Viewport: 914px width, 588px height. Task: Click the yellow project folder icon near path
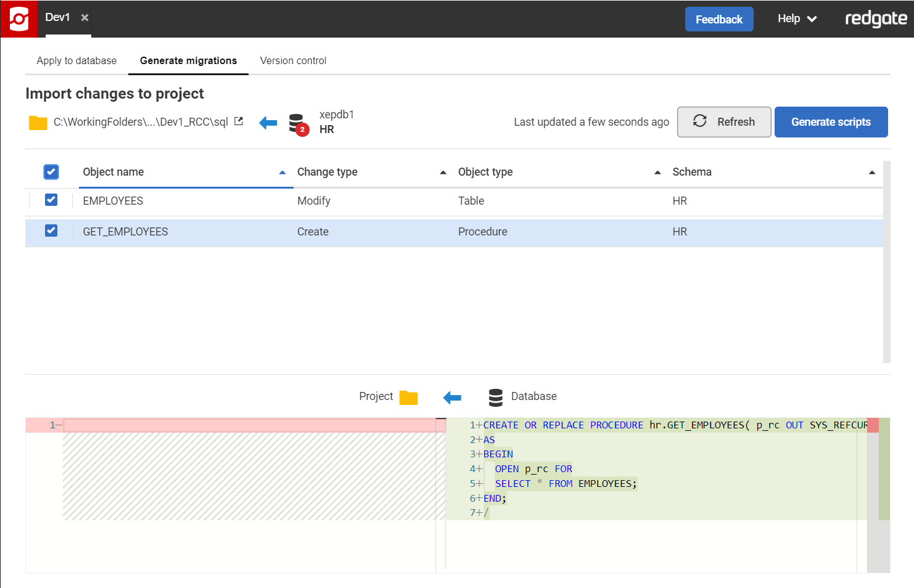(38, 123)
